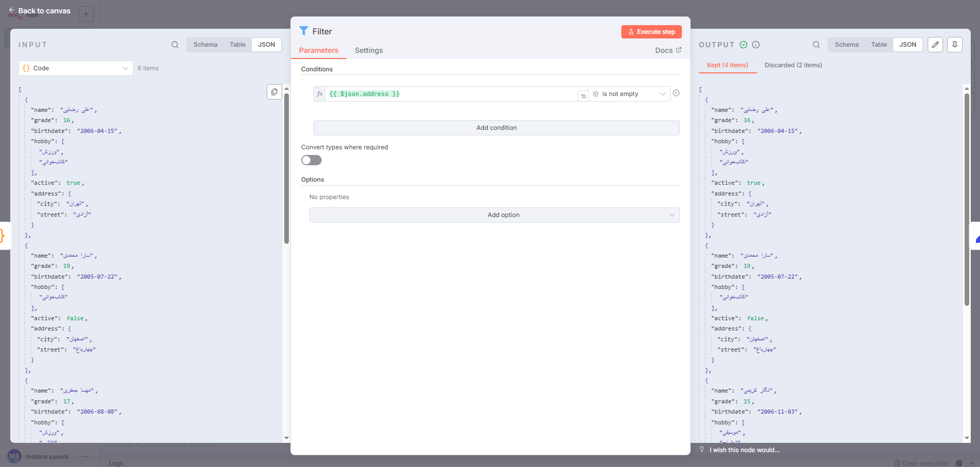Click the Add condition button
Screen dimensions: 980x467
coord(496,127)
